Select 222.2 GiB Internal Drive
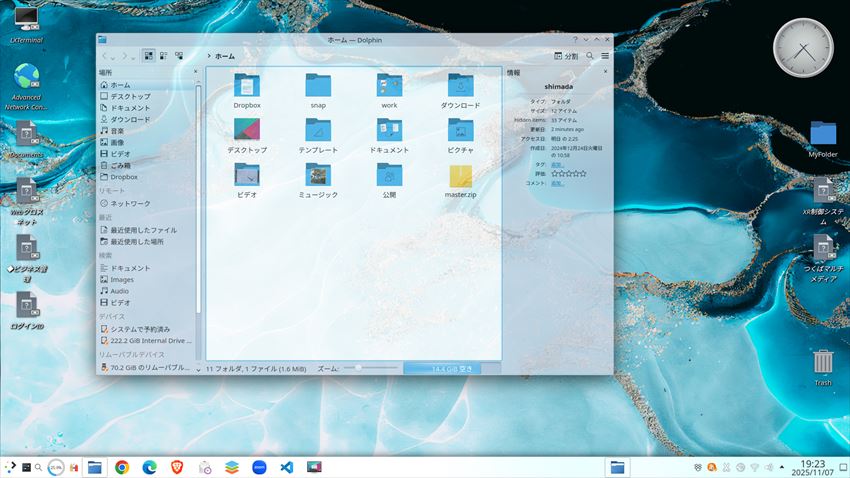This screenshot has width=850, height=478. (146, 341)
